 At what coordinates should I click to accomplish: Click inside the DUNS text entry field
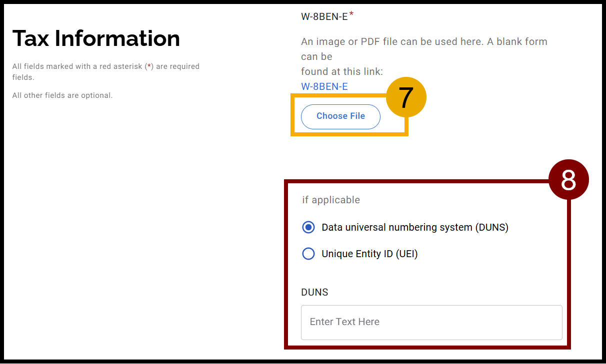coord(431,322)
